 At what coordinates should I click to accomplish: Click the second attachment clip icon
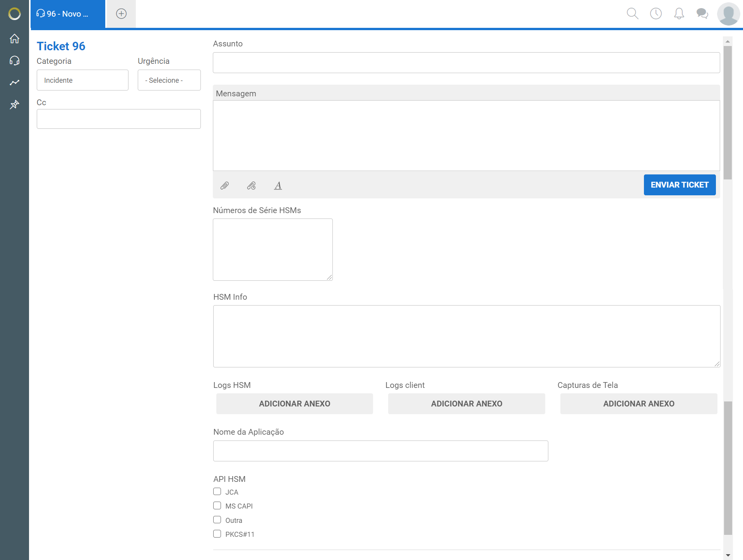(x=251, y=186)
